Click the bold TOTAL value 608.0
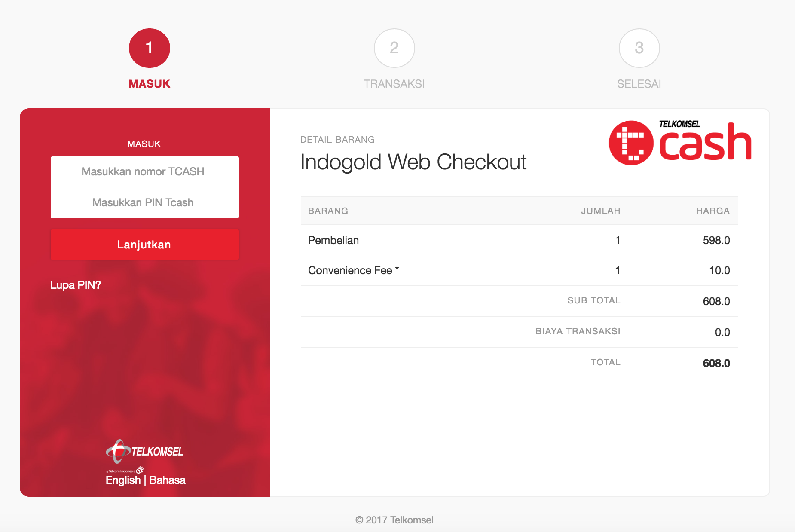 click(x=716, y=363)
